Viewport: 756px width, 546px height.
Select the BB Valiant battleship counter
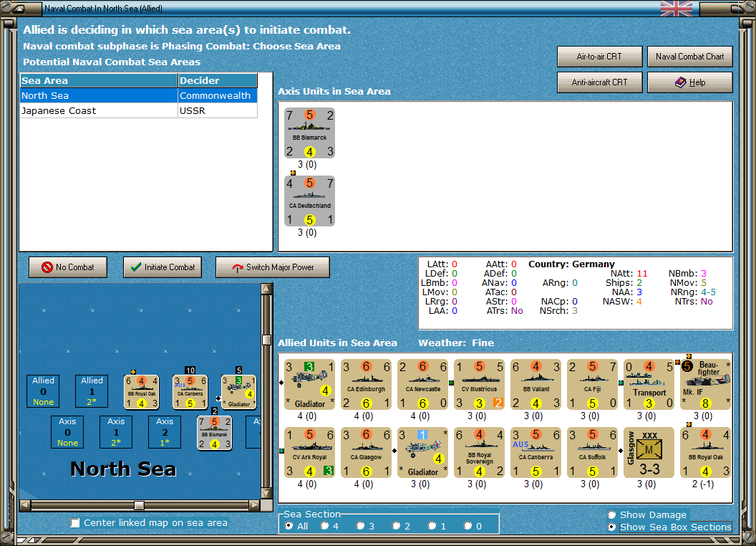coord(536,384)
